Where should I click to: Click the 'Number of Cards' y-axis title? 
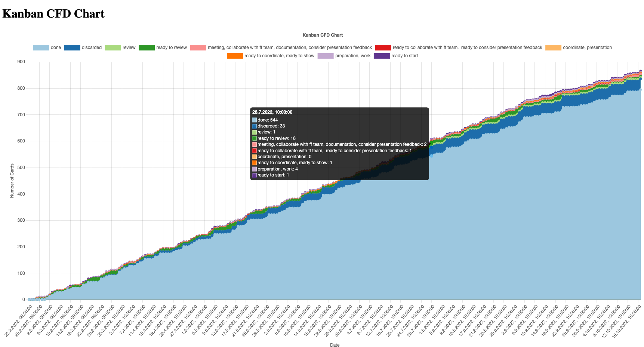tap(12, 181)
